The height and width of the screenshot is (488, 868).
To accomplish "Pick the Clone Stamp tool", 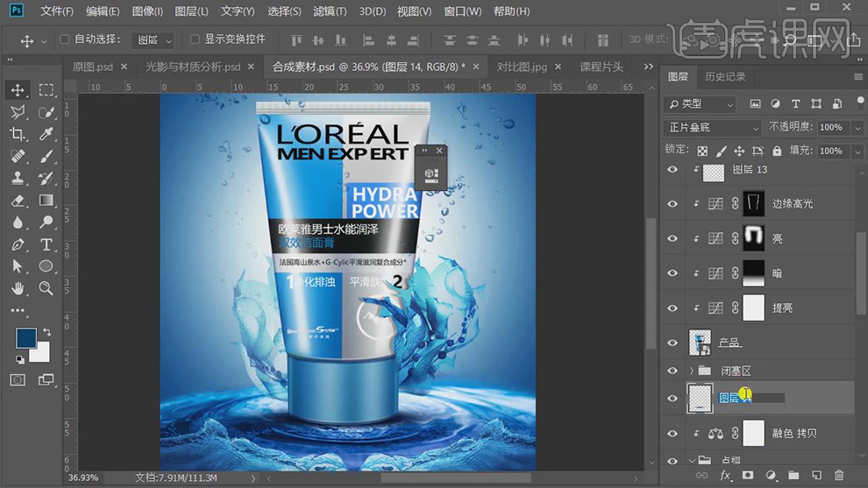I will pos(18,179).
